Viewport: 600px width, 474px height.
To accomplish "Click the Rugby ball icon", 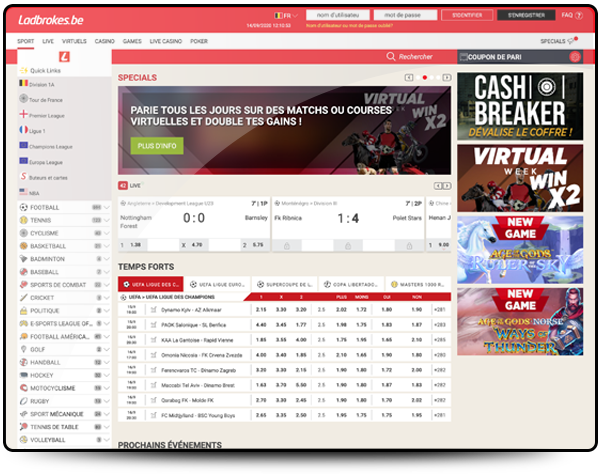I will tap(24, 401).
